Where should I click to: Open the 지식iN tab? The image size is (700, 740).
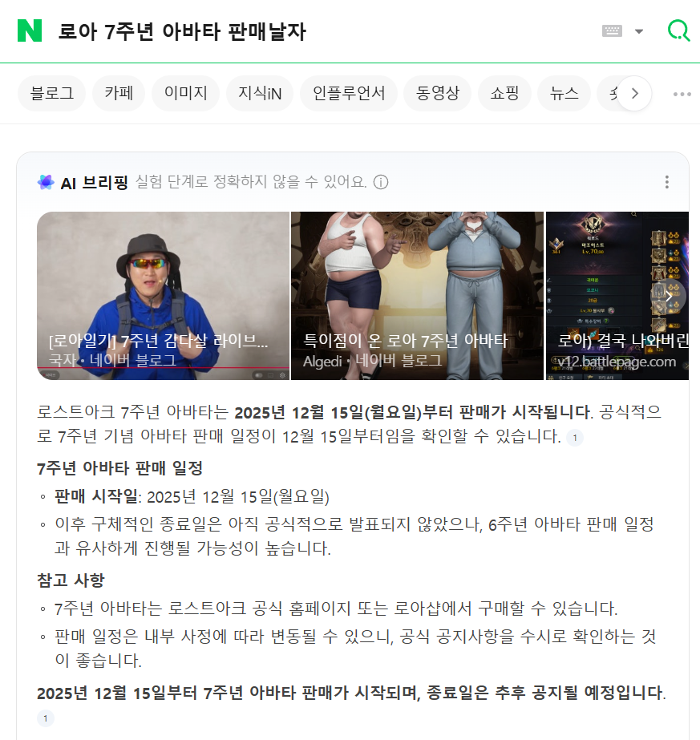pyautogui.click(x=260, y=94)
